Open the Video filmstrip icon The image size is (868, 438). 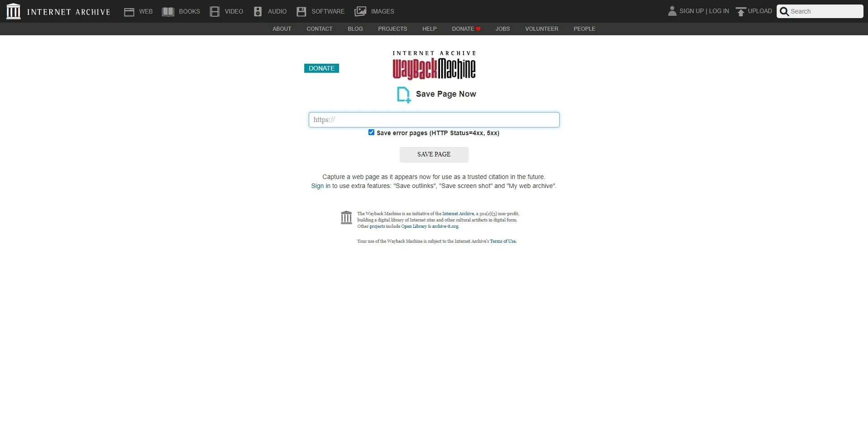click(x=215, y=12)
